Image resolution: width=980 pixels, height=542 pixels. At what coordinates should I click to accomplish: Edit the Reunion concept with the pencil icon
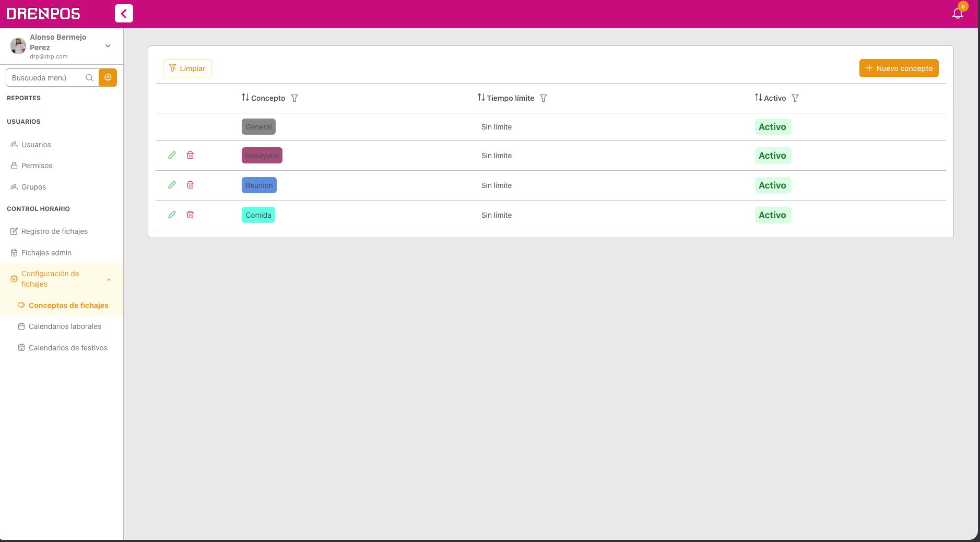pos(172,185)
